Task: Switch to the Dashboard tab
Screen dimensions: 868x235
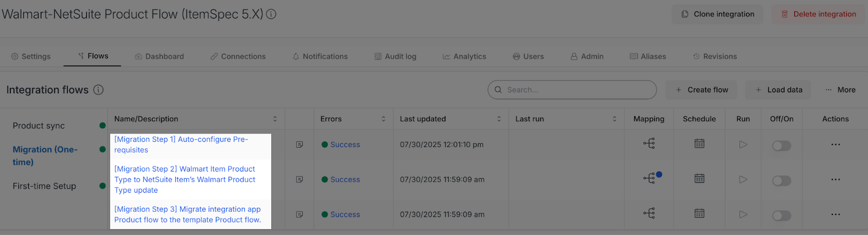Action: pos(159,56)
